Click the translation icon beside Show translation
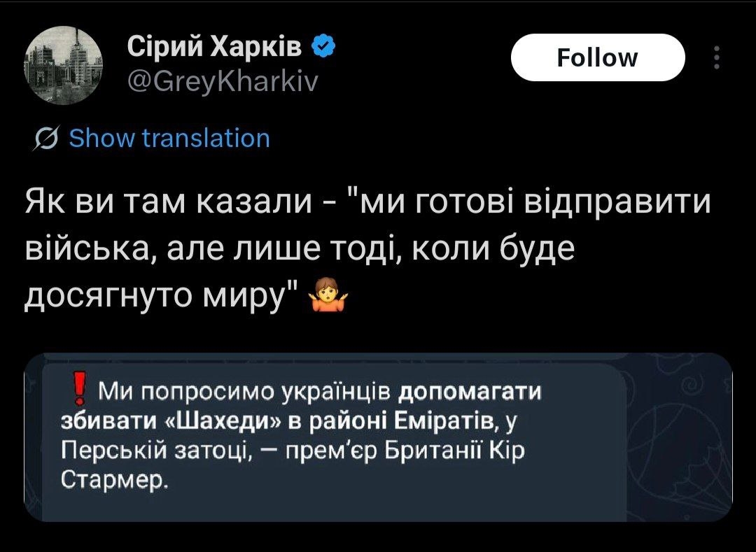 pyautogui.click(x=46, y=139)
